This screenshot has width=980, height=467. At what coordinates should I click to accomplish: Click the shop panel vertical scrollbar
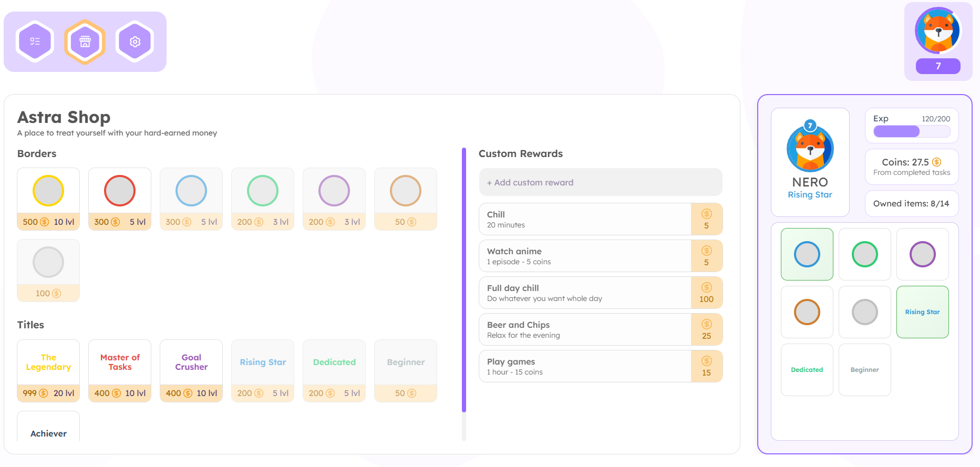[x=464, y=280]
